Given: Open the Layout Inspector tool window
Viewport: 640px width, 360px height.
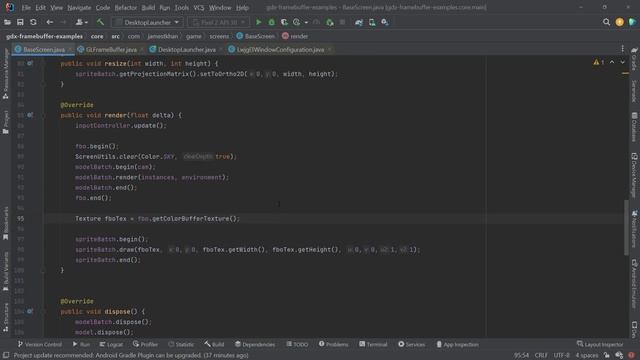Looking at the screenshot, I should coord(600,344).
